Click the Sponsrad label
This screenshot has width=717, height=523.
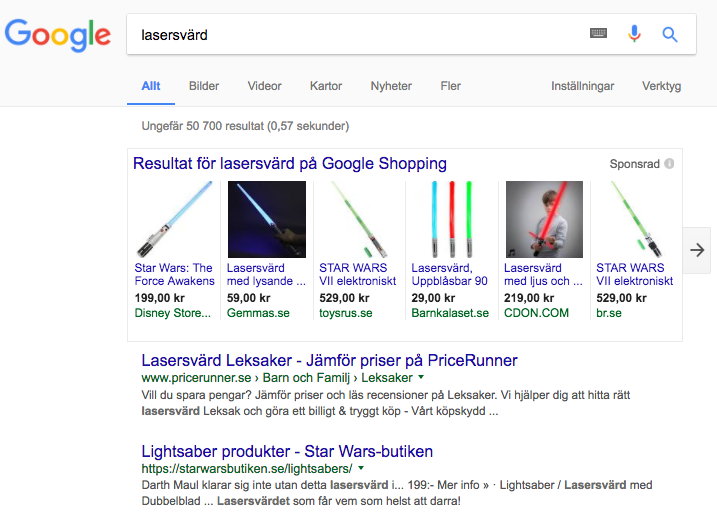click(634, 164)
